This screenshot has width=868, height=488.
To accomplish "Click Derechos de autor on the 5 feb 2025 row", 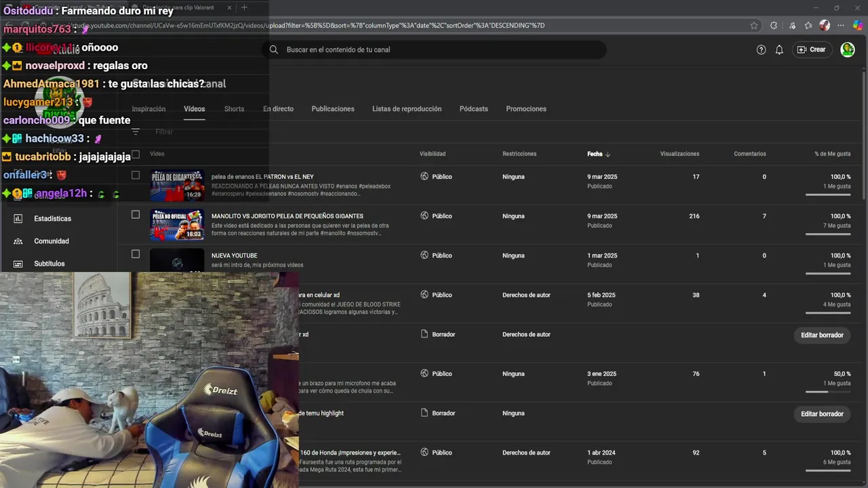I will click(x=526, y=295).
